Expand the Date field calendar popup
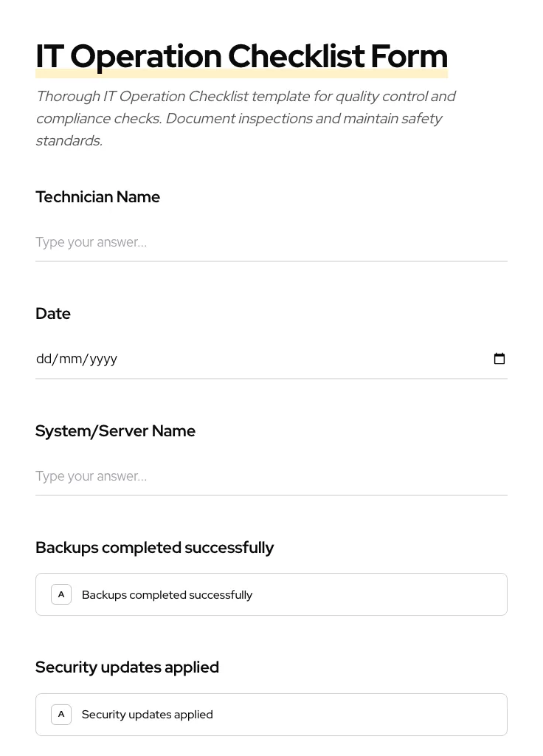Image resolution: width=543 pixels, height=756 pixels. click(499, 359)
